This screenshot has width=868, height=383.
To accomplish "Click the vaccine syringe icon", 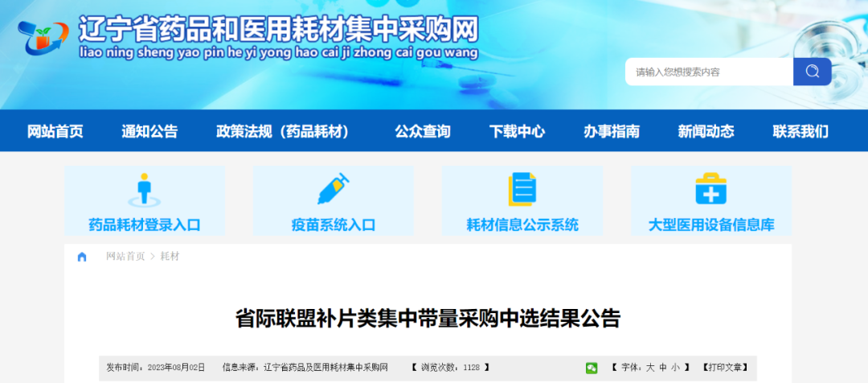I will pyautogui.click(x=334, y=189).
